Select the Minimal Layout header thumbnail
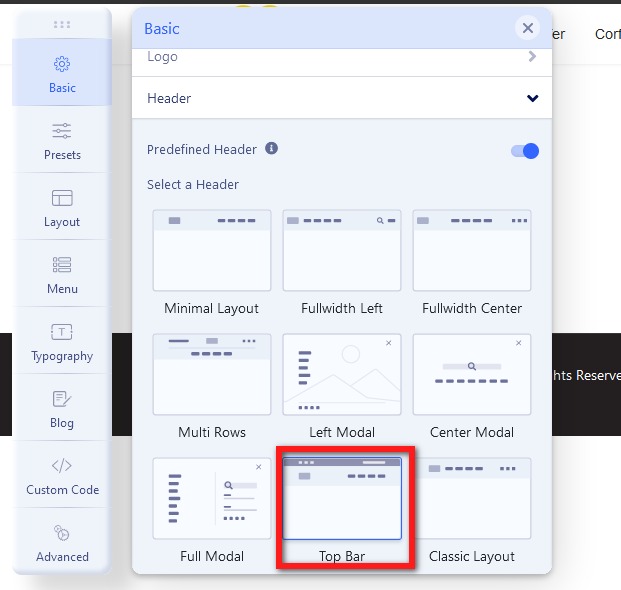 (x=212, y=250)
